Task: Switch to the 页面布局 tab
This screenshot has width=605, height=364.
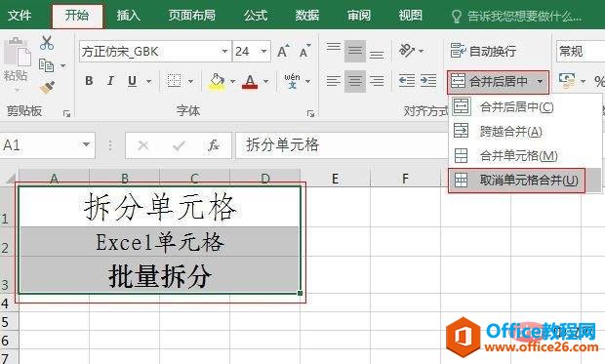Action: [x=192, y=16]
